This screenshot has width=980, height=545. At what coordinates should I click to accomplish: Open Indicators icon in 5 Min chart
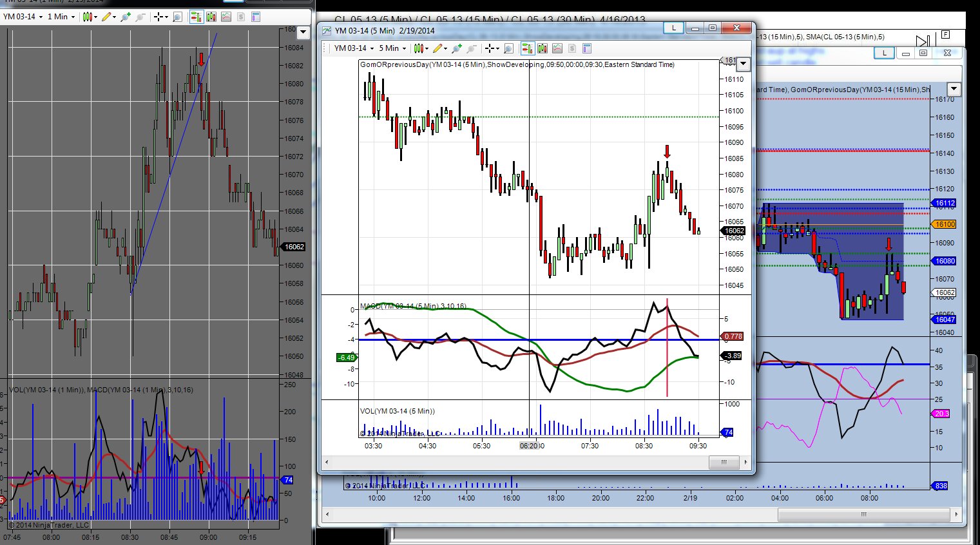click(x=557, y=48)
